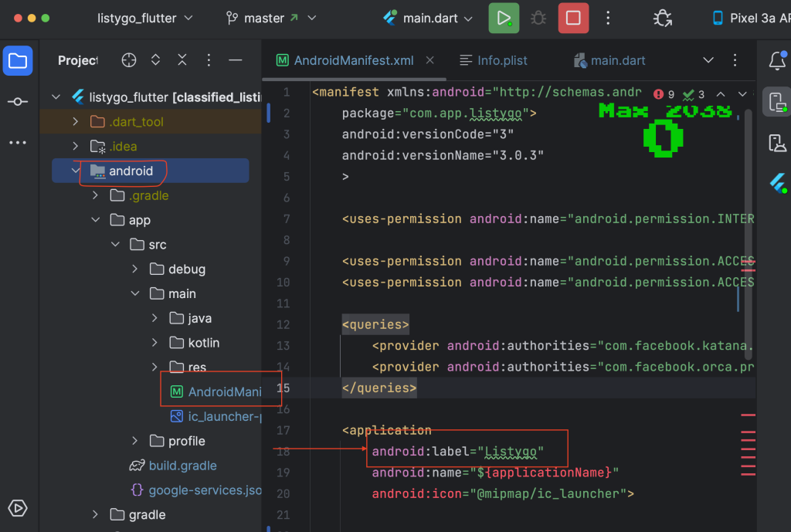Expand the debug folder

point(134,269)
